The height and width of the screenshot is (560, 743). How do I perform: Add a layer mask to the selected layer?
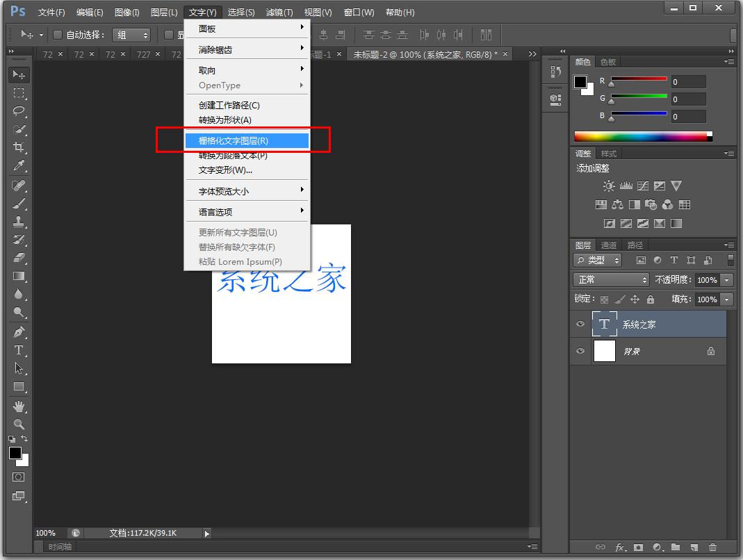point(637,547)
